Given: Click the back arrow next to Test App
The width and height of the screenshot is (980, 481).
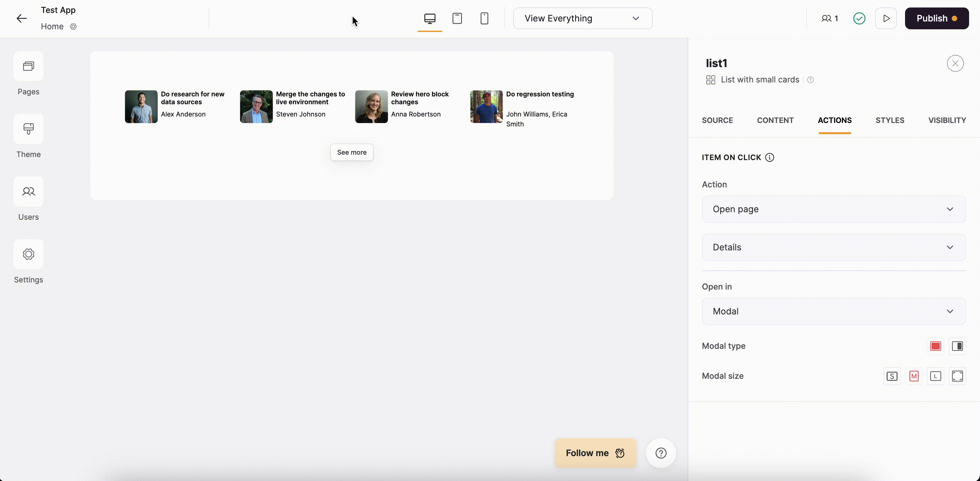Looking at the screenshot, I should click(x=21, y=18).
